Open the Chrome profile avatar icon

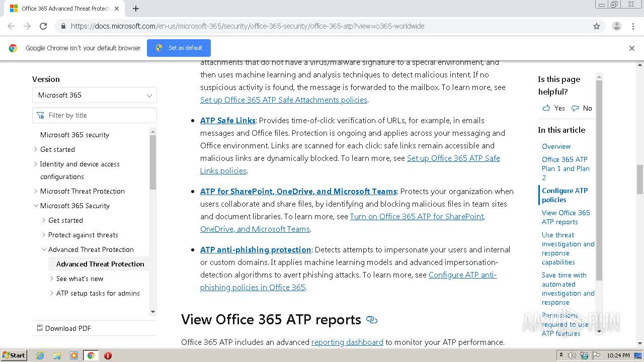pyautogui.click(x=617, y=26)
